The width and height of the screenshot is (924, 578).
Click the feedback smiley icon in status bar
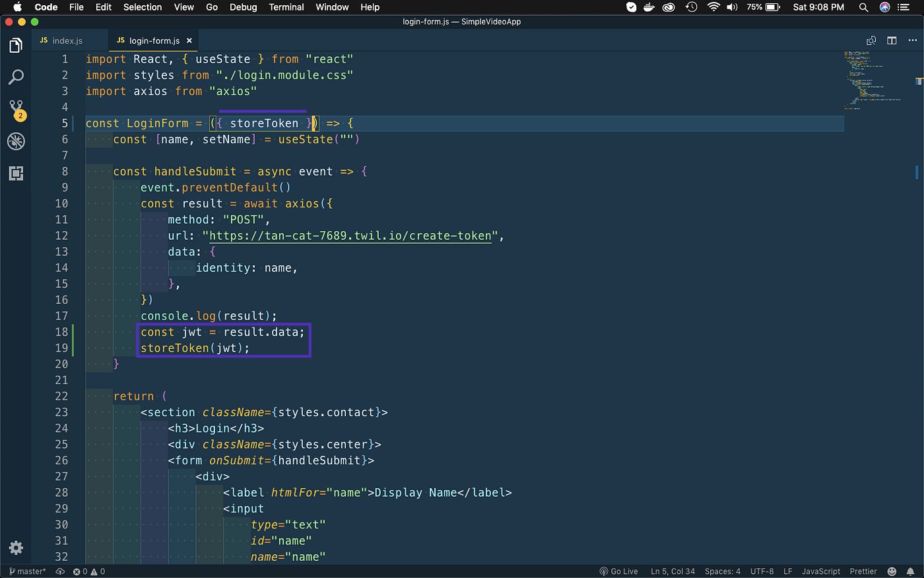click(x=892, y=571)
